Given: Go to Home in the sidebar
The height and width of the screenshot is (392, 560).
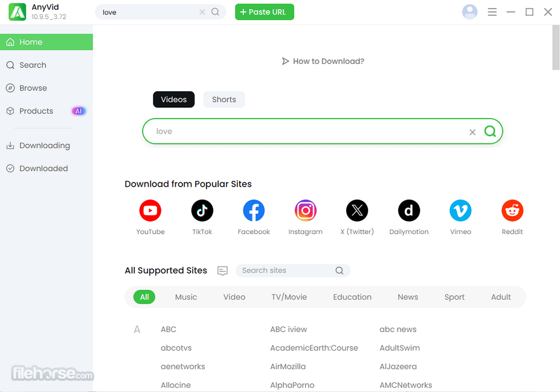Looking at the screenshot, I should pyautogui.click(x=46, y=42).
